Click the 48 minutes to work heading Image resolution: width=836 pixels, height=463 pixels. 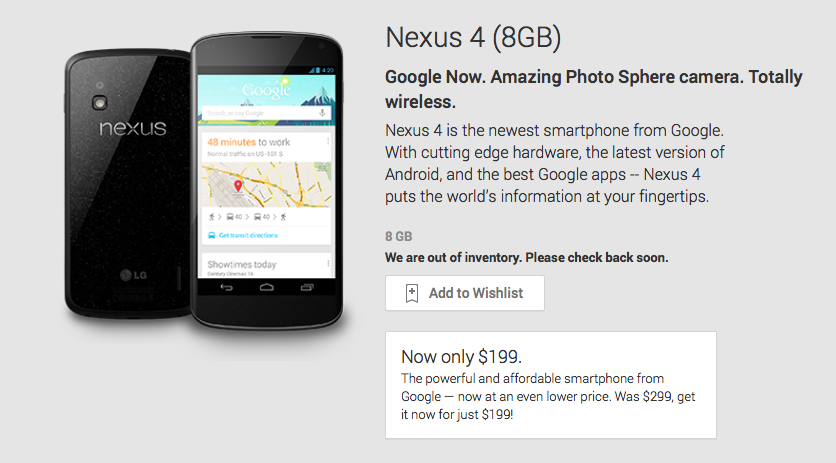248,142
